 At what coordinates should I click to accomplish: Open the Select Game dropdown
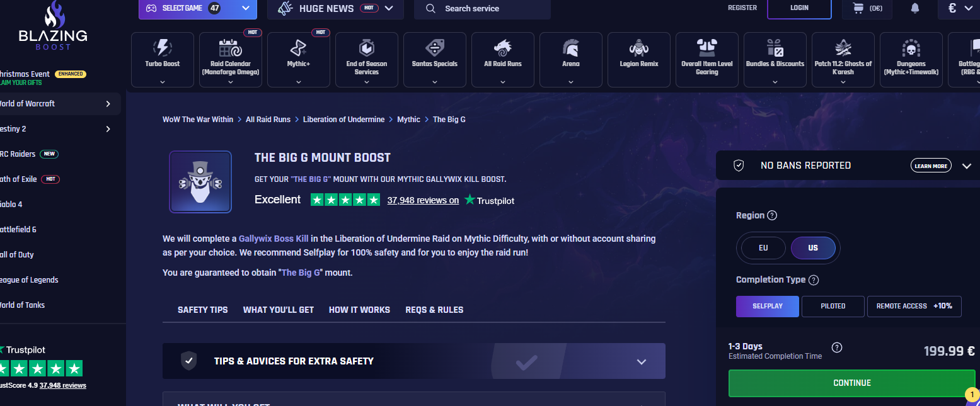pyautogui.click(x=198, y=8)
